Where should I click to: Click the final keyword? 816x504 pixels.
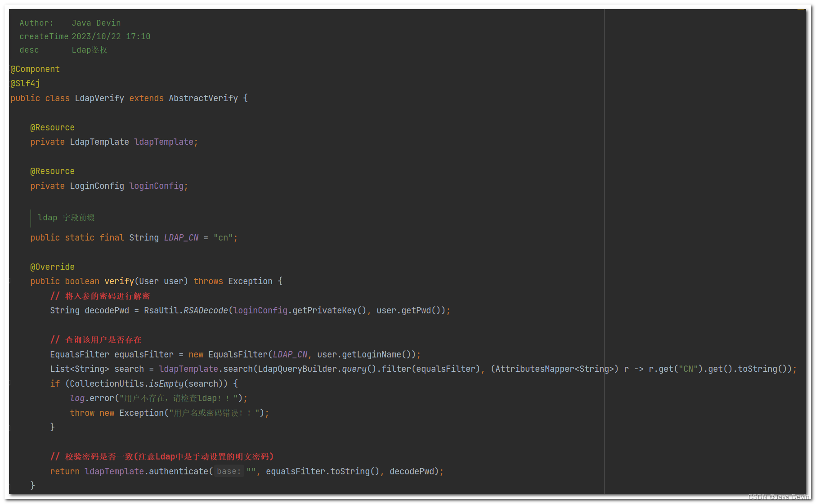(112, 237)
